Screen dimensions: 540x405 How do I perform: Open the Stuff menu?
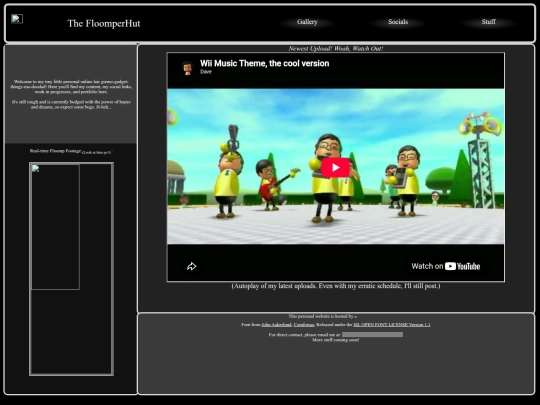click(488, 22)
